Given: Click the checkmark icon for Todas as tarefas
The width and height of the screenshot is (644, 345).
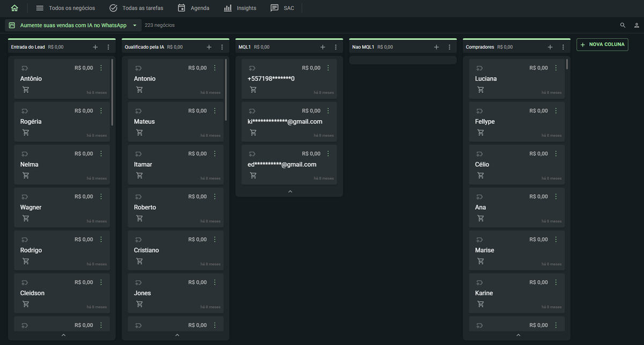Looking at the screenshot, I should (112, 8).
